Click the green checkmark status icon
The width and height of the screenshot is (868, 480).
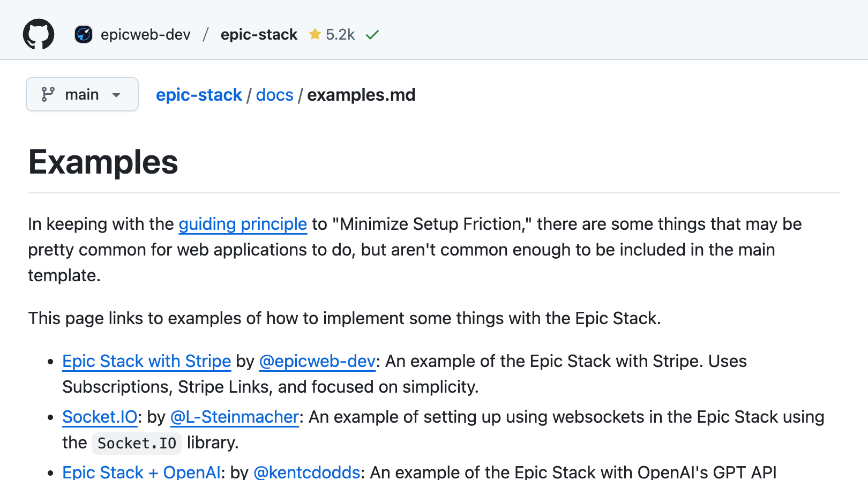point(372,35)
